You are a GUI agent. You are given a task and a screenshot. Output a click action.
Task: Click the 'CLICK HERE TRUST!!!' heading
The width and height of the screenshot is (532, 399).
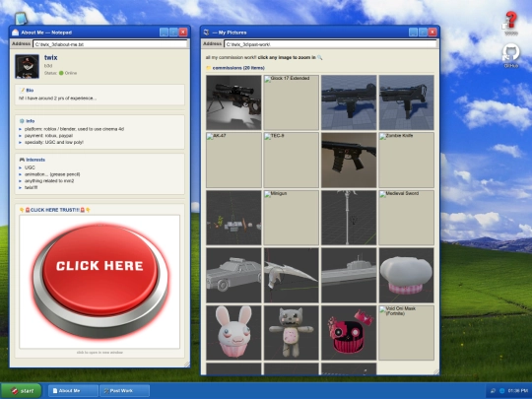click(x=54, y=210)
